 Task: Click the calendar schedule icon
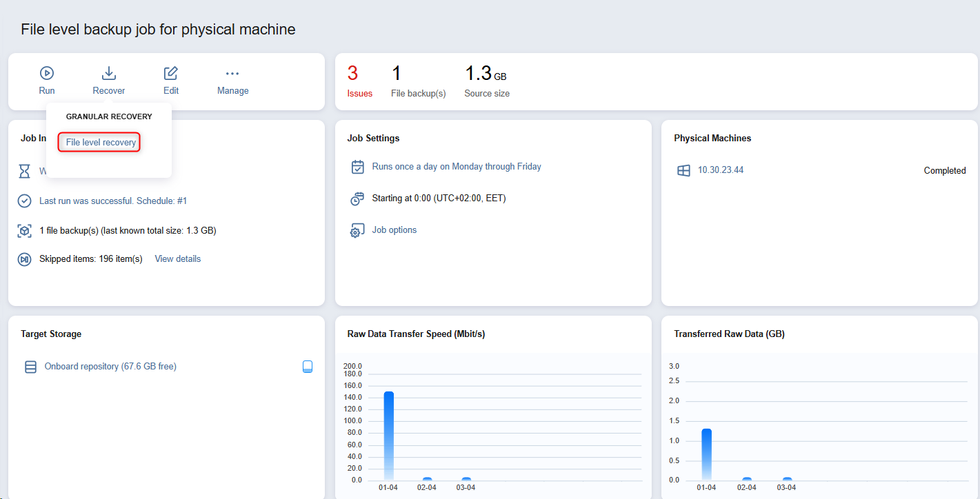357,167
